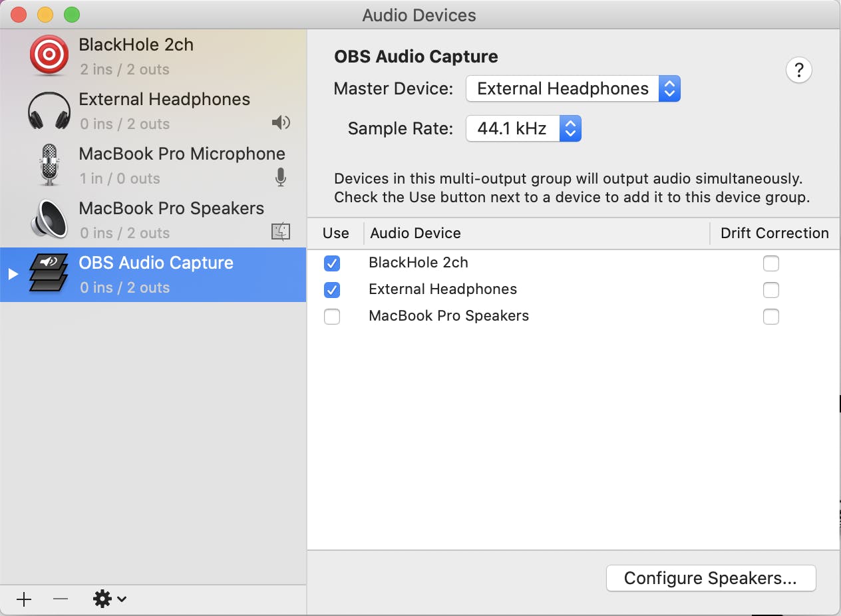Click the plus icon to add a device
This screenshot has width=841, height=616.
click(x=24, y=599)
